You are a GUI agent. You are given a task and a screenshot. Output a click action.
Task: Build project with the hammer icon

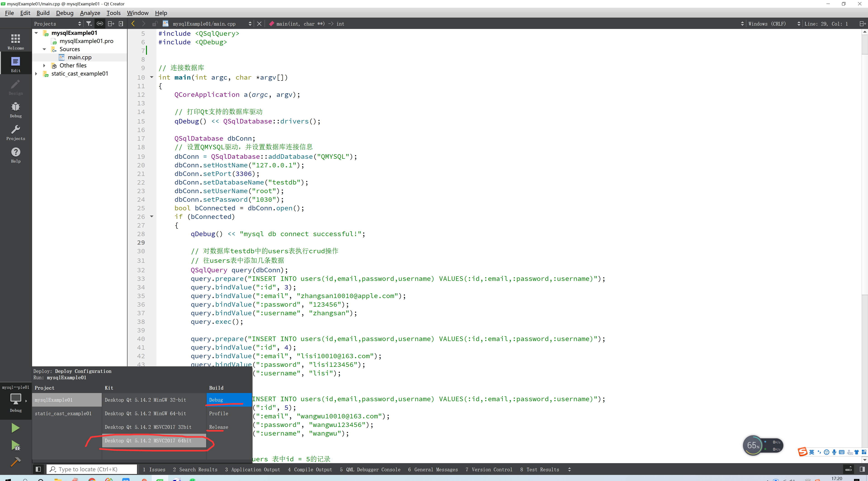pyautogui.click(x=16, y=462)
